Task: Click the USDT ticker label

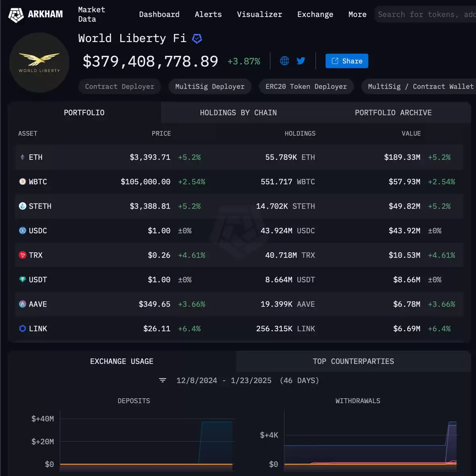Action: tap(38, 280)
